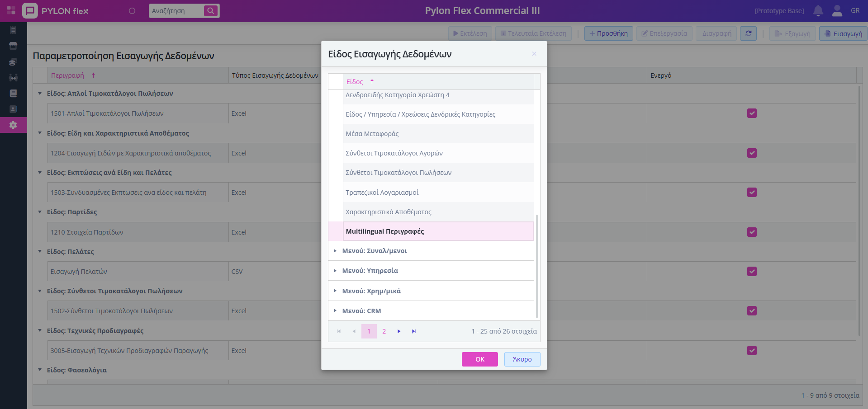Open the settings gear in the sidebar

(x=13, y=125)
